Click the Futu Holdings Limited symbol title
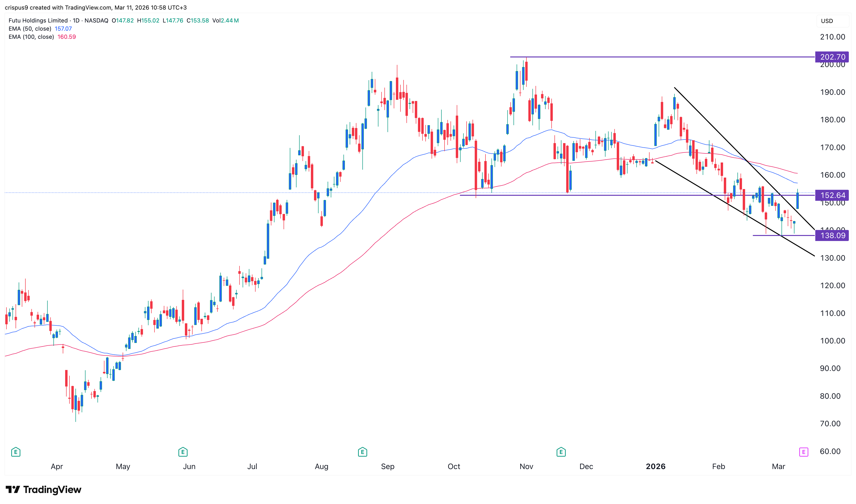 38,21
